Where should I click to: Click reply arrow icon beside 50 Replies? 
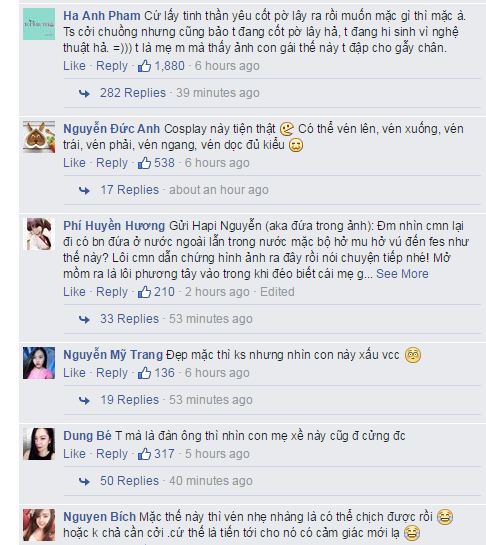coord(84,481)
